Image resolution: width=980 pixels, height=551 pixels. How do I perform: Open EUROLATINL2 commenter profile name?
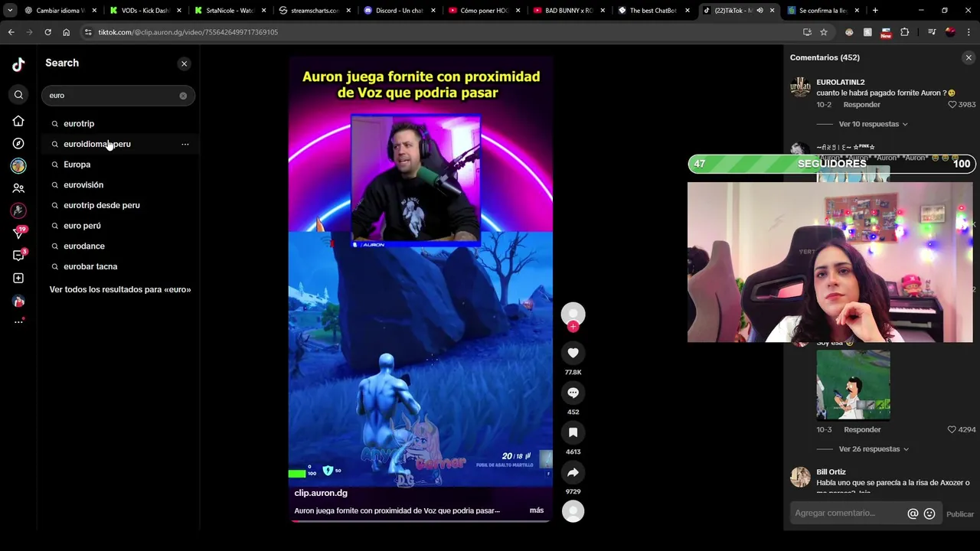coord(841,82)
